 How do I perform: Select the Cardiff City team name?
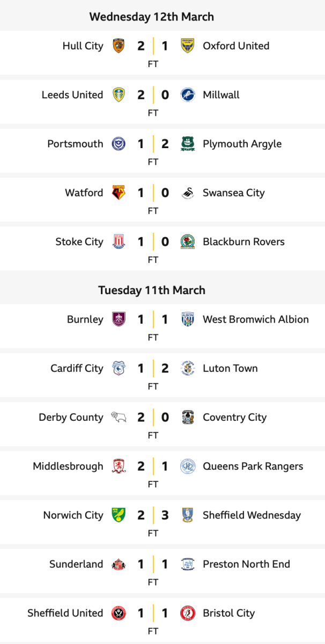pyautogui.click(x=77, y=368)
